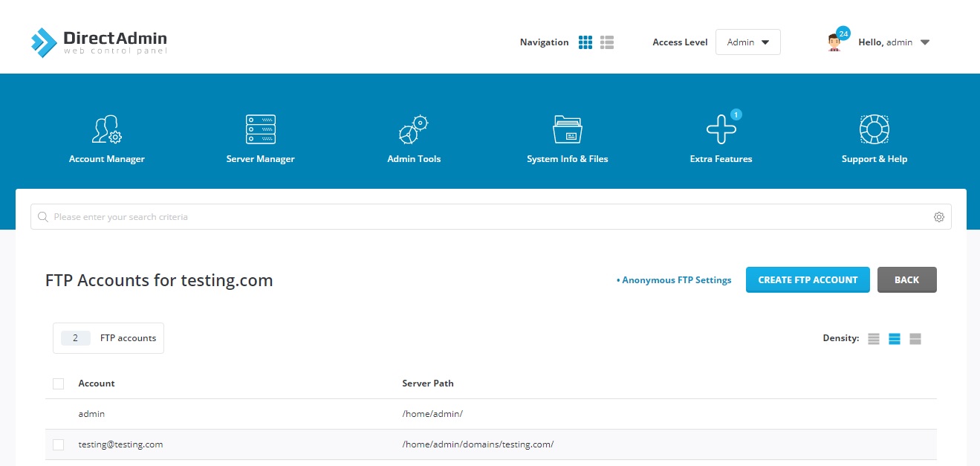
Task: Sort by Server Path column header
Action: click(x=428, y=384)
